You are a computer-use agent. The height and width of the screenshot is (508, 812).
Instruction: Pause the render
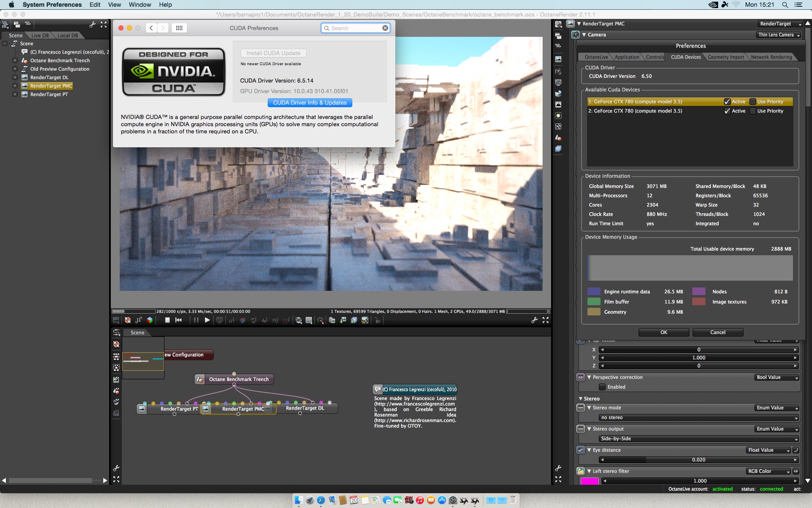(x=196, y=320)
